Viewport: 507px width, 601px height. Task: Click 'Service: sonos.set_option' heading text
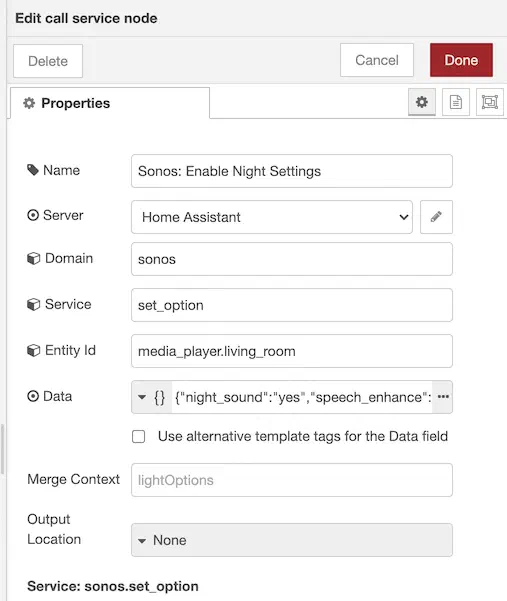pos(113,586)
